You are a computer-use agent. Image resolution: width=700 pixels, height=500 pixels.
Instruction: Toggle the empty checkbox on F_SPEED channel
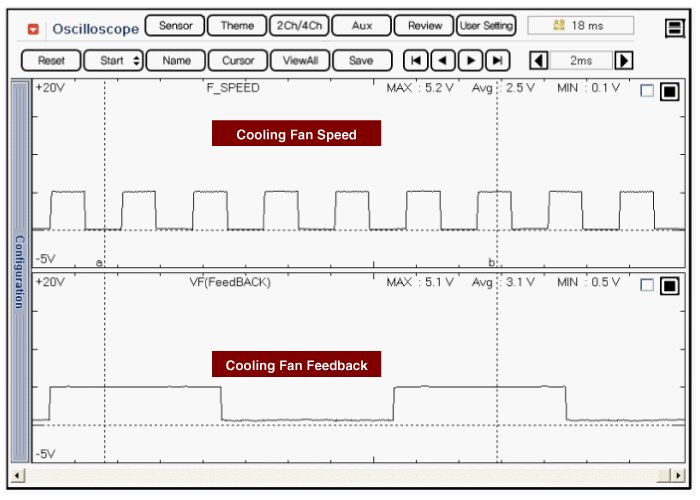(647, 91)
